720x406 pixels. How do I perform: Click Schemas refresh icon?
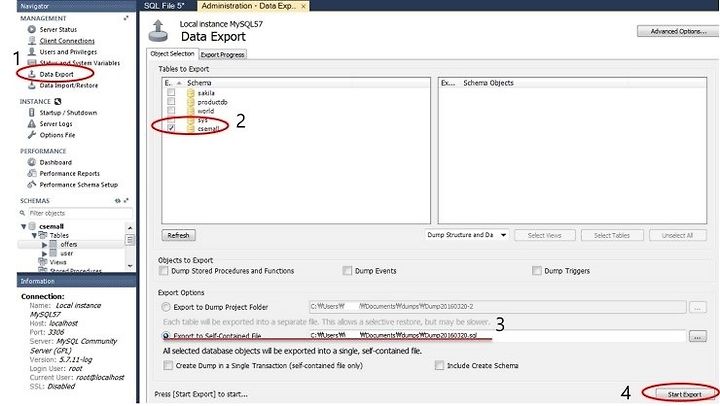point(118,201)
